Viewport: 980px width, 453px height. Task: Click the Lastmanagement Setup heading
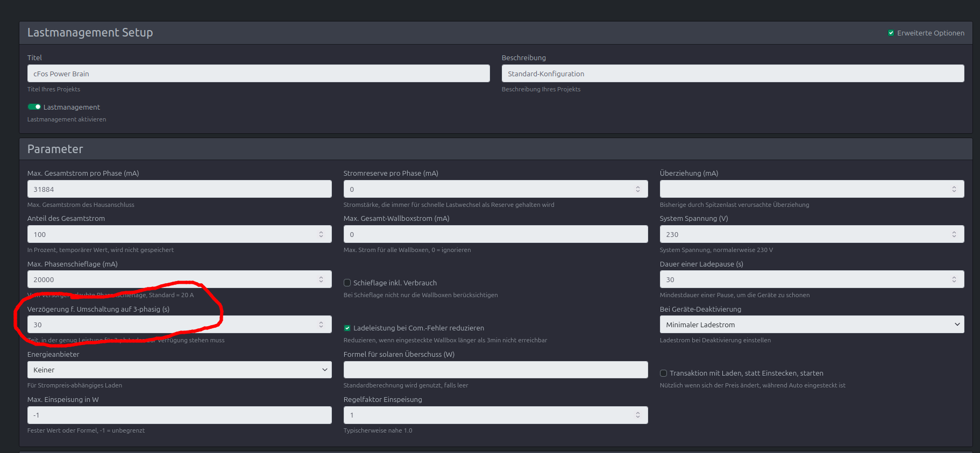[x=90, y=32]
